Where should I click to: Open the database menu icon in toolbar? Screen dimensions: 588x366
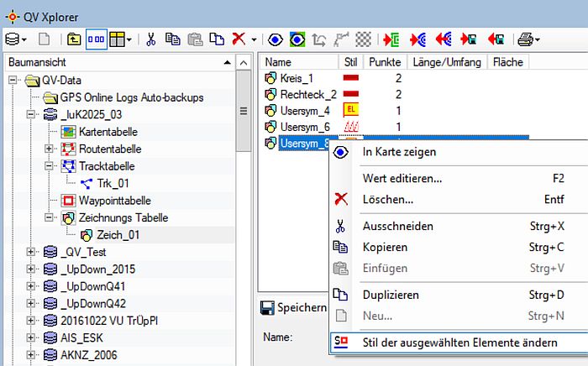13,39
